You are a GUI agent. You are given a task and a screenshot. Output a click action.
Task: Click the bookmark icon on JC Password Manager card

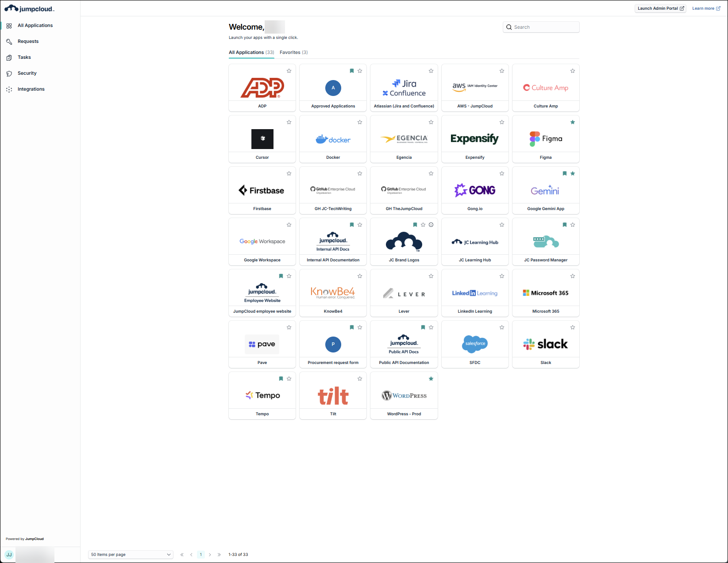click(x=564, y=225)
